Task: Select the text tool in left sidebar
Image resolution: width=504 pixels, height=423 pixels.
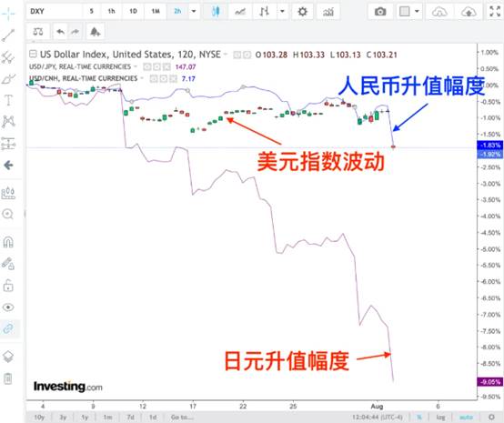Action: pyautogui.click(x=8, y=100)
